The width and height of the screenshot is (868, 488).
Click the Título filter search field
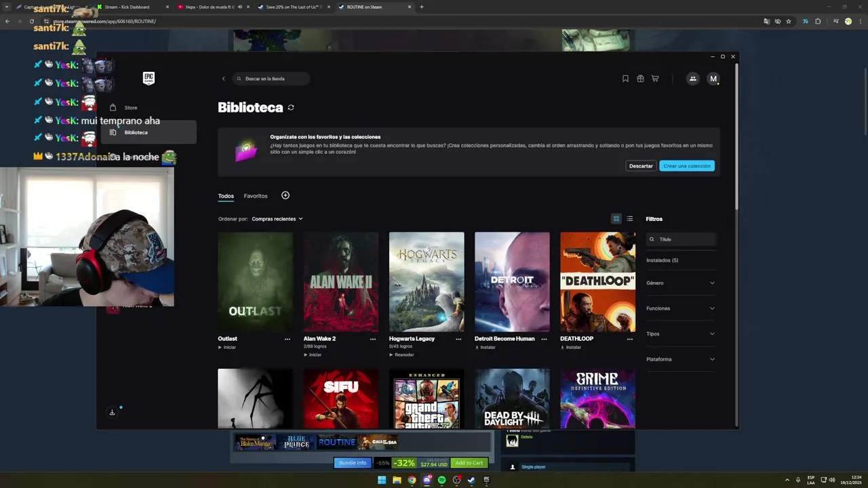click(x=681, y=239)
